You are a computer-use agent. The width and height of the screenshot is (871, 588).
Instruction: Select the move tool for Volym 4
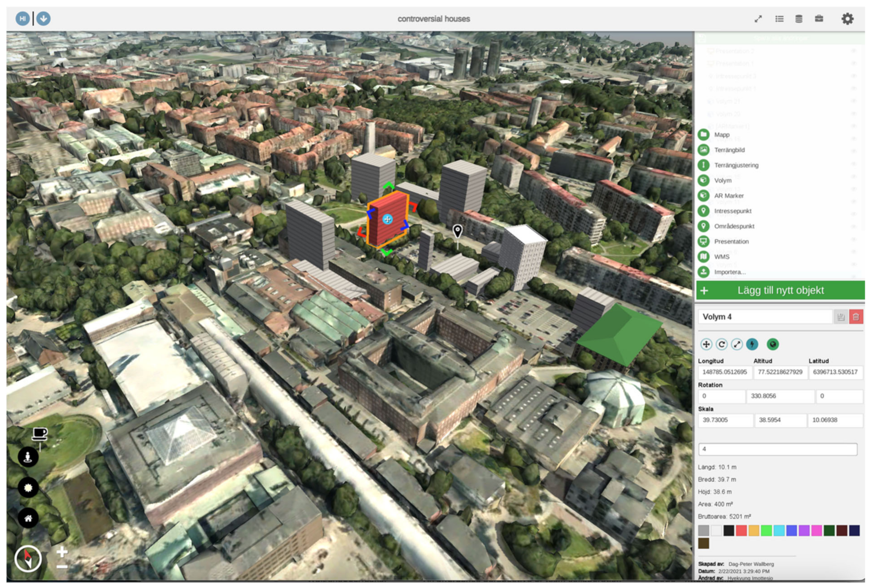(706, 344)
